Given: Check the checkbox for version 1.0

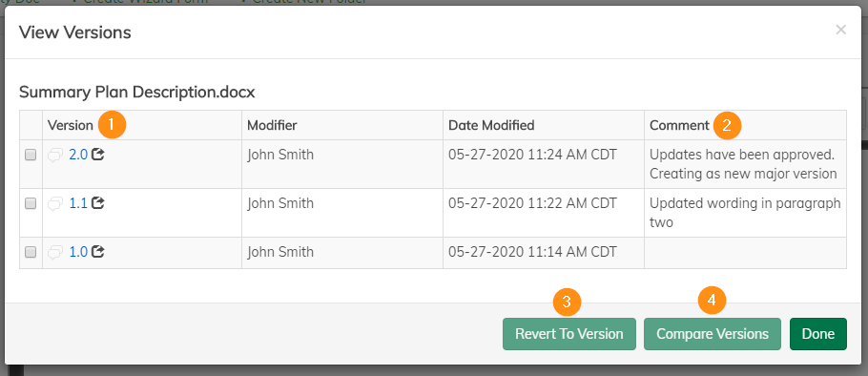Looking at the screenshot, I should click(31, 253).
